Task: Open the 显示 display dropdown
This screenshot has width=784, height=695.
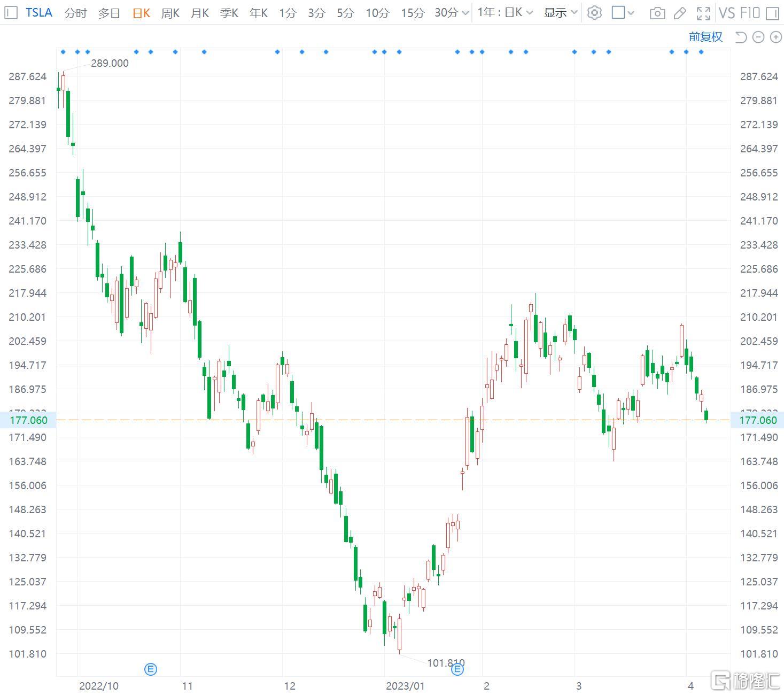Action: tap(561, 12)
